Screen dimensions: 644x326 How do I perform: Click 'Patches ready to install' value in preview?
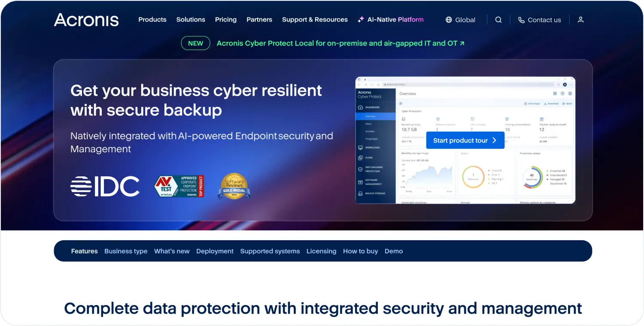[542, 130]
